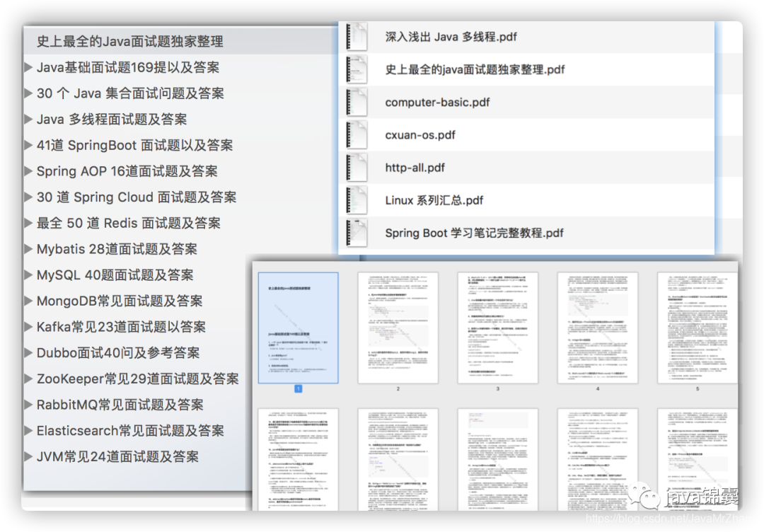The image size is (764, 532).
Task: Expand the 30 个 Java 集合面试问题及答案 section
Action: [29, 93]
